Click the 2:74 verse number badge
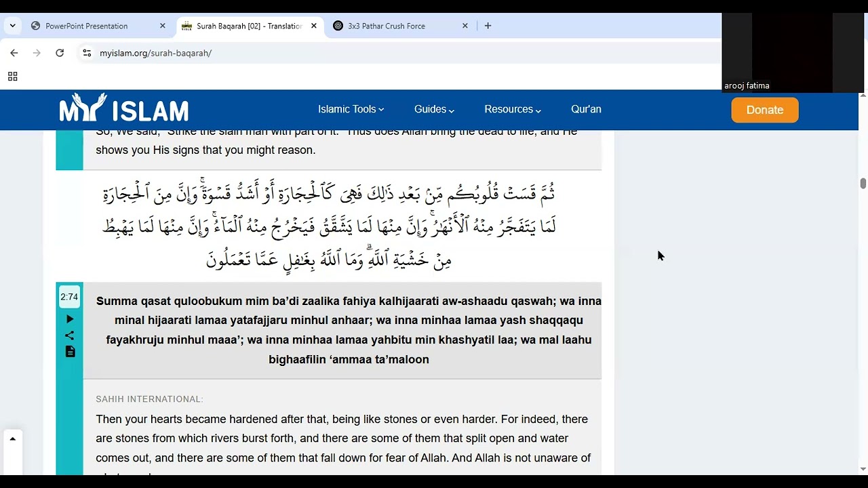 click(x=69, y=297)
